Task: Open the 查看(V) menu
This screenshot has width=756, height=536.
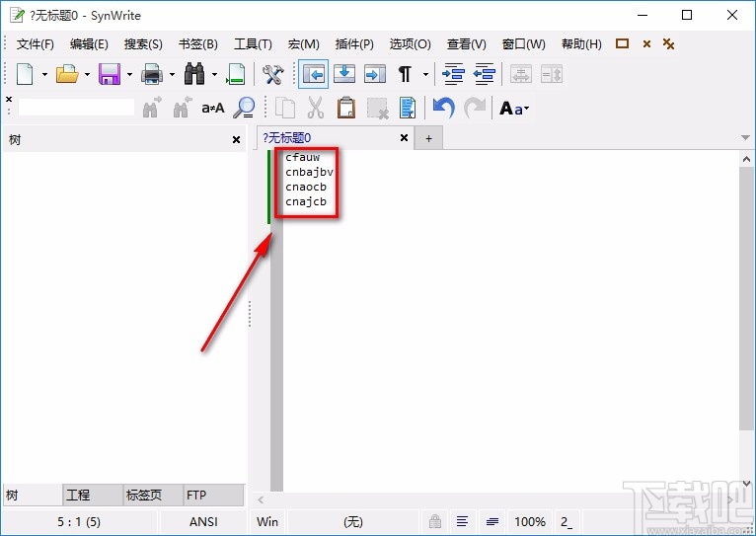Action: coord(466,44)
